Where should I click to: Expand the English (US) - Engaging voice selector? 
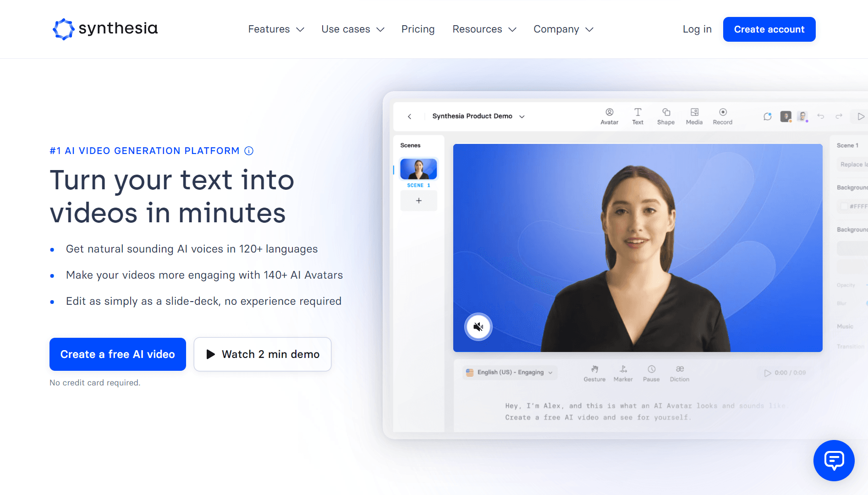tap(510, 372)
